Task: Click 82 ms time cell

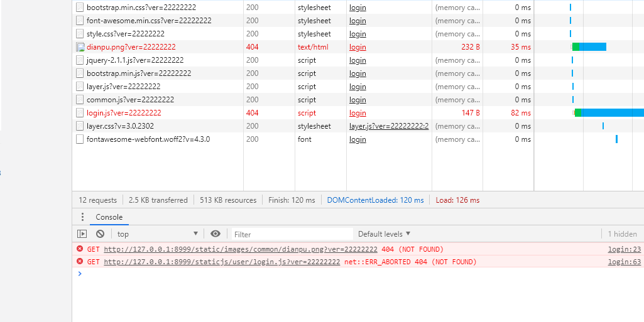Action: pos(521,113)
